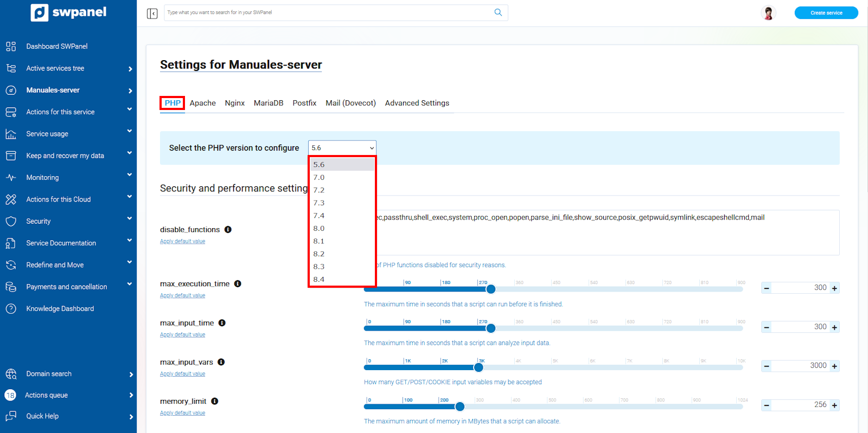Click the memory_limit info icon

(x=215, y=402)
